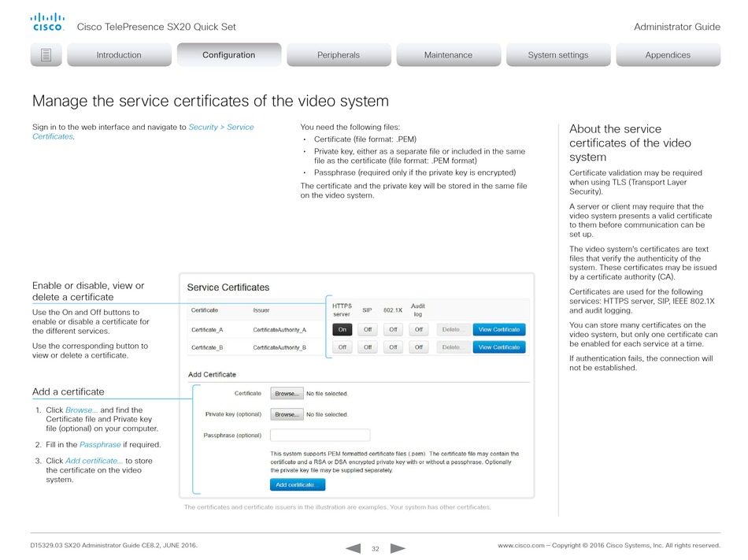748x560 pixels.
Task: Enable 802.1X for Certificate_B
Action: click(x=393, y=347)
